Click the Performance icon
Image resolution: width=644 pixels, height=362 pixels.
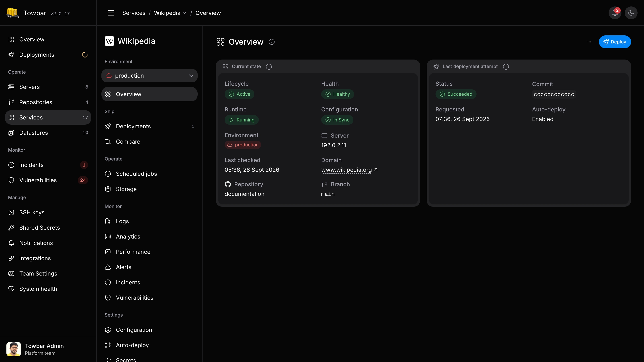click(108, 252)
